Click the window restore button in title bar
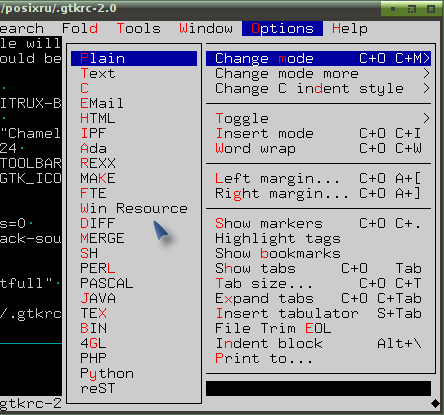The image size is (444, 415). click(412, 9)
